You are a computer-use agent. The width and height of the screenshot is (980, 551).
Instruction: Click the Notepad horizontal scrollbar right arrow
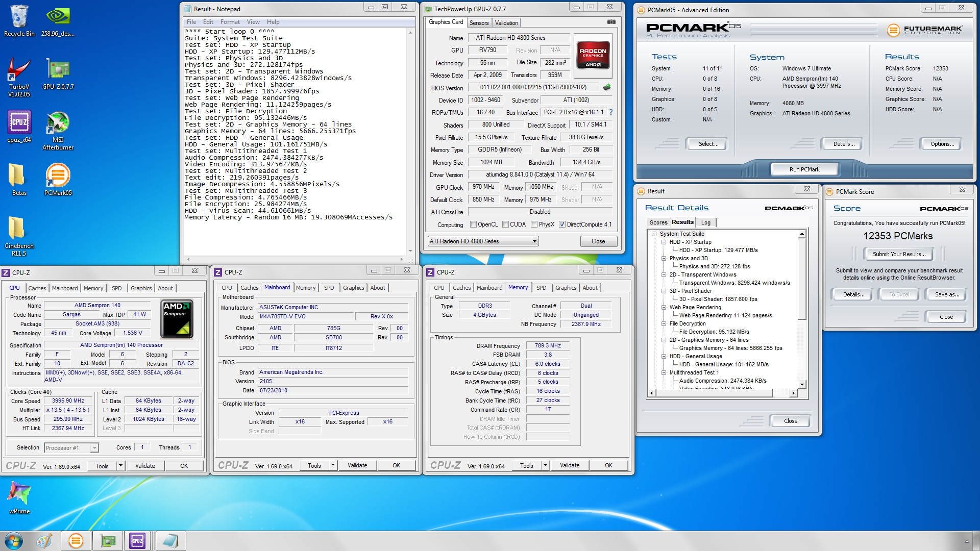point(401,259)
